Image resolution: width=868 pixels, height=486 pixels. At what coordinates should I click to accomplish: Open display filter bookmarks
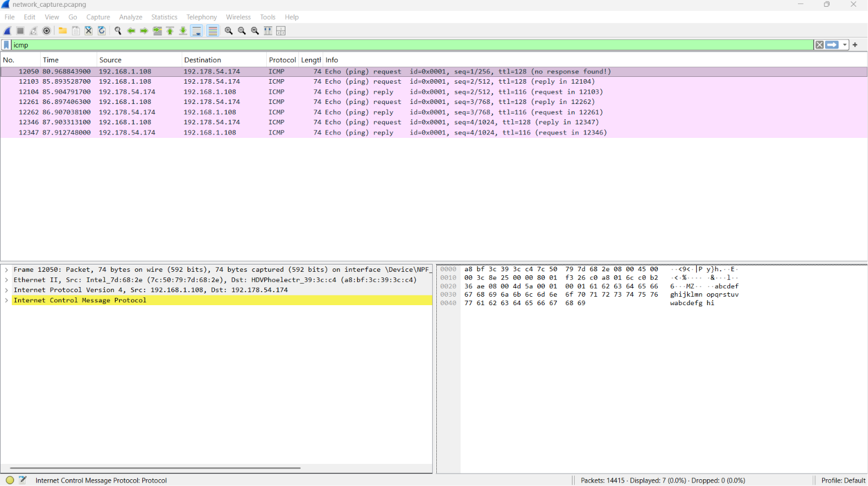pos(6,45)
